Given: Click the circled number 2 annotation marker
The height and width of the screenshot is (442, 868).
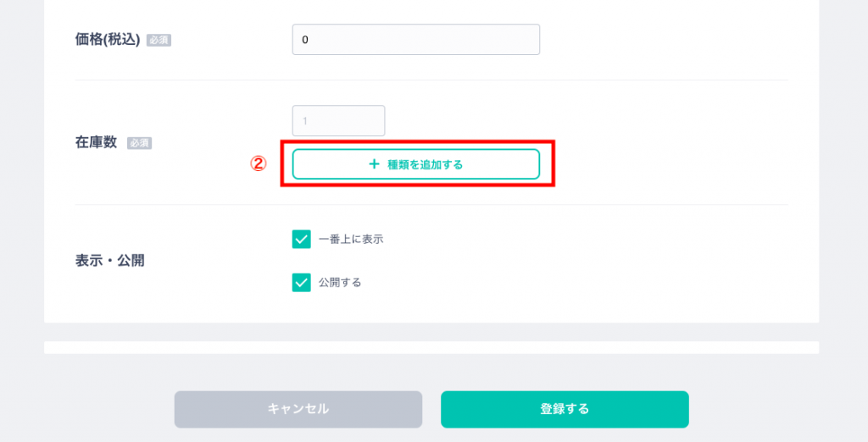Looking at the screenshot, I should 258,164.
